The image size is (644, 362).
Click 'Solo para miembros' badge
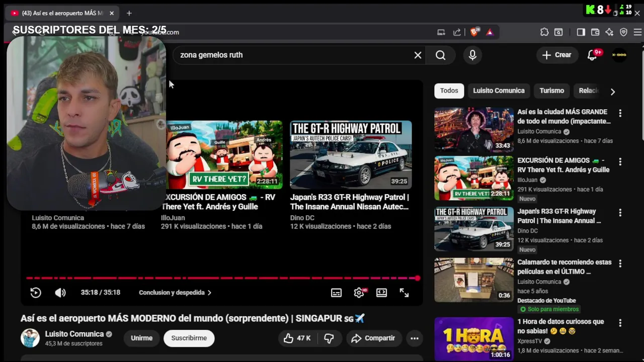548,309
